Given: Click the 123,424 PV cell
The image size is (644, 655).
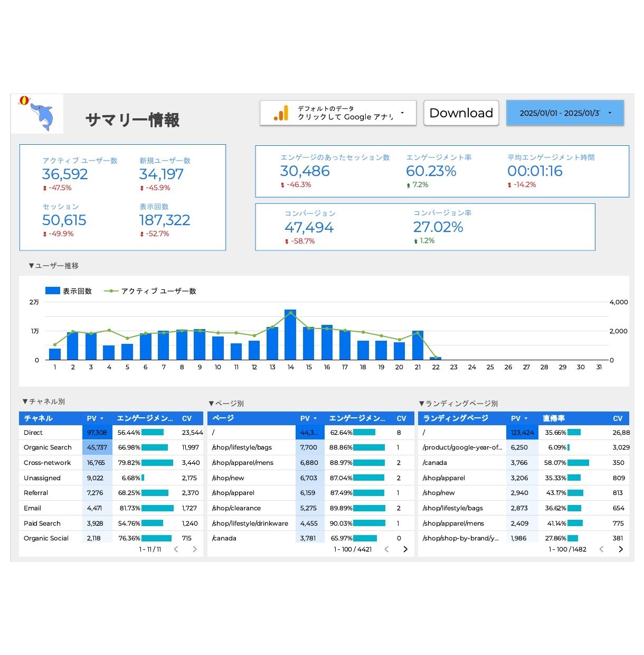Looking at the screenshot, I should (523, 433).
